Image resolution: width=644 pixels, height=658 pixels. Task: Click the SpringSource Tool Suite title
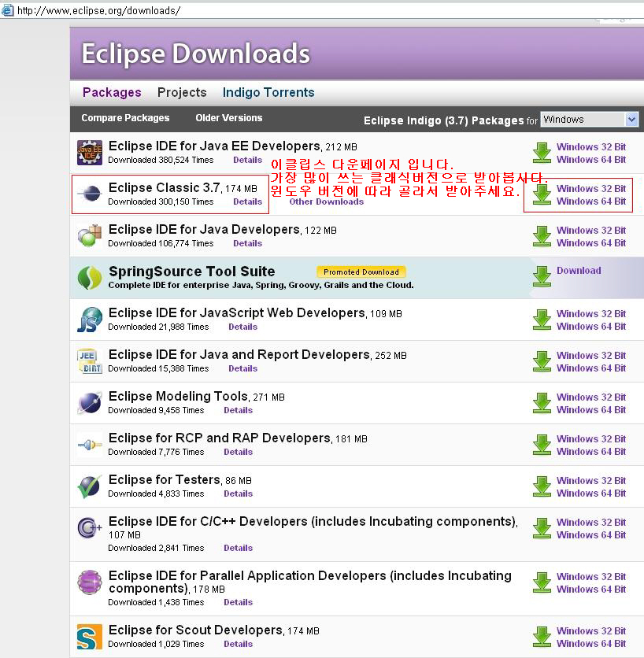tap(192, 271)
